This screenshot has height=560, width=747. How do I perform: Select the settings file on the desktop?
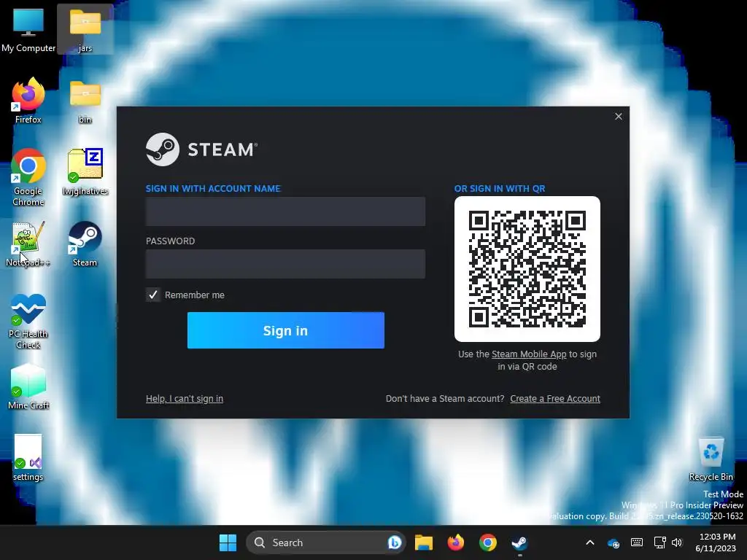coord(28,458)
